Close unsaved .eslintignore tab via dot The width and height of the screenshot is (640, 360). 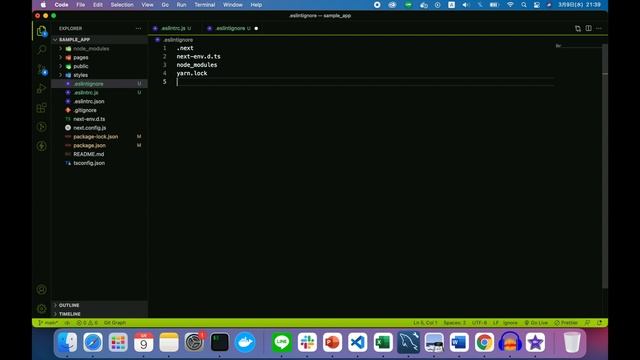pos(256,29)
